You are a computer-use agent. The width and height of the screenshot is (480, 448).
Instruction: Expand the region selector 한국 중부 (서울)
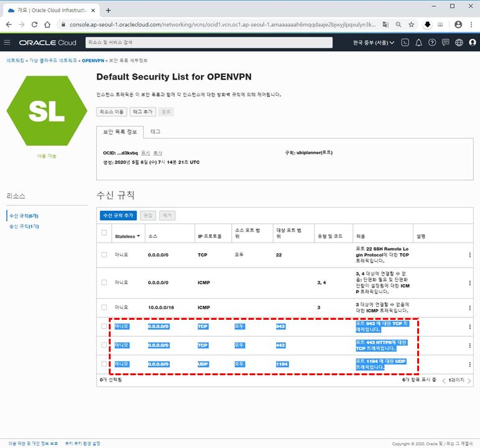[x=374, y=42]
